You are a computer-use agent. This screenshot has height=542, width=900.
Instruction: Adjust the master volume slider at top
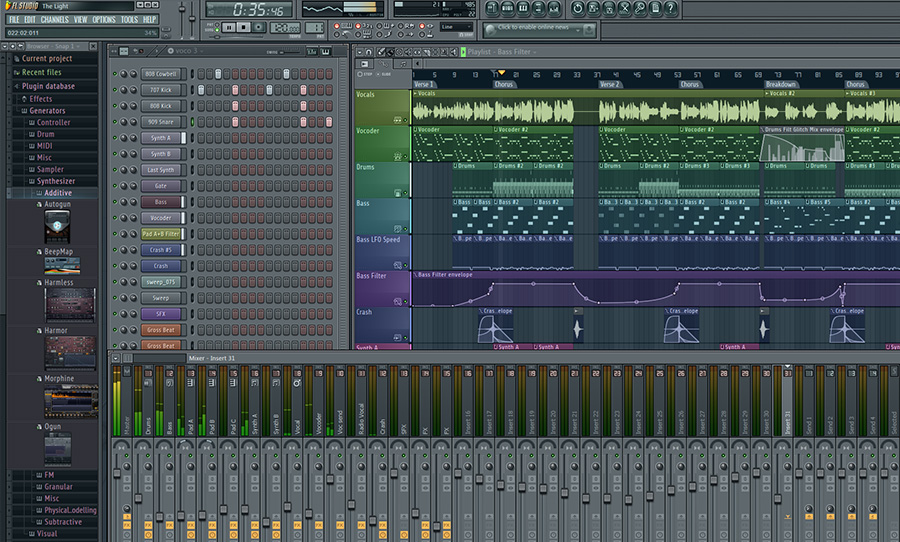pos(182,9)
